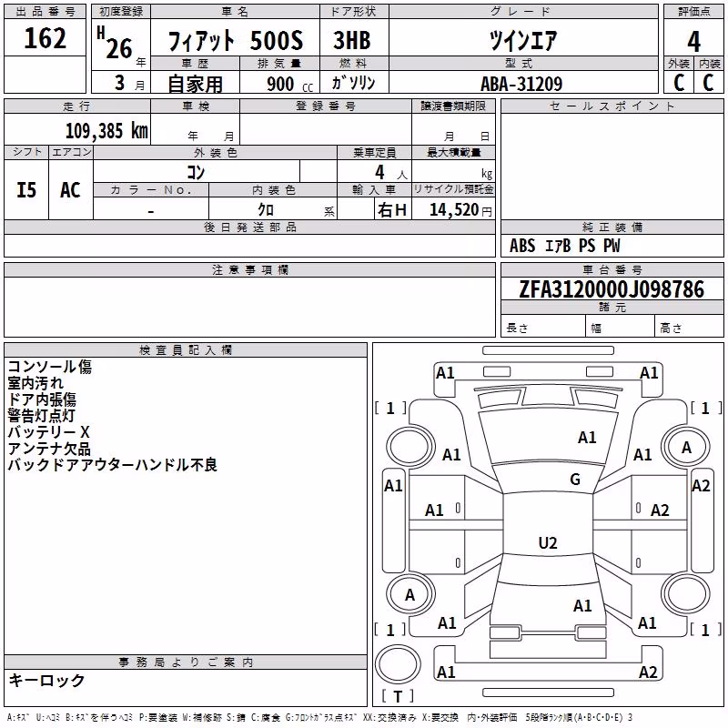Click the 900 cc displacement value
This screenshot has width=728, height=728.
click(x=289, y=84)
